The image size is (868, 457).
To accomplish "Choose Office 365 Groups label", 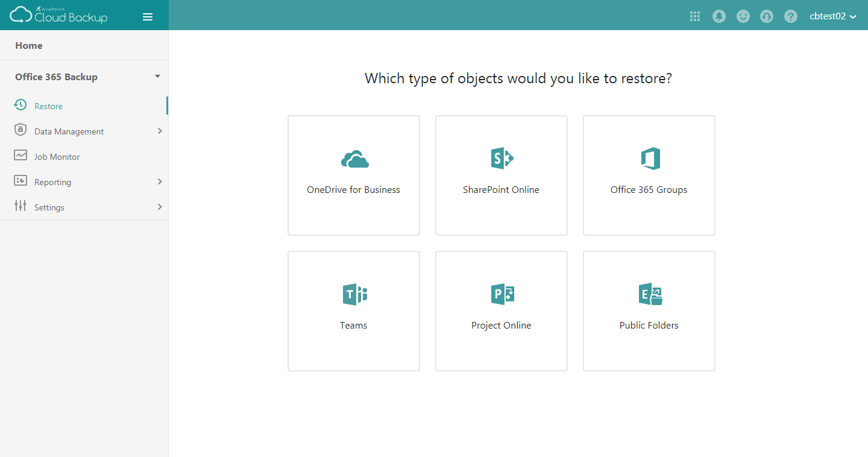I will pyautogui.click(x=649, y=189).
